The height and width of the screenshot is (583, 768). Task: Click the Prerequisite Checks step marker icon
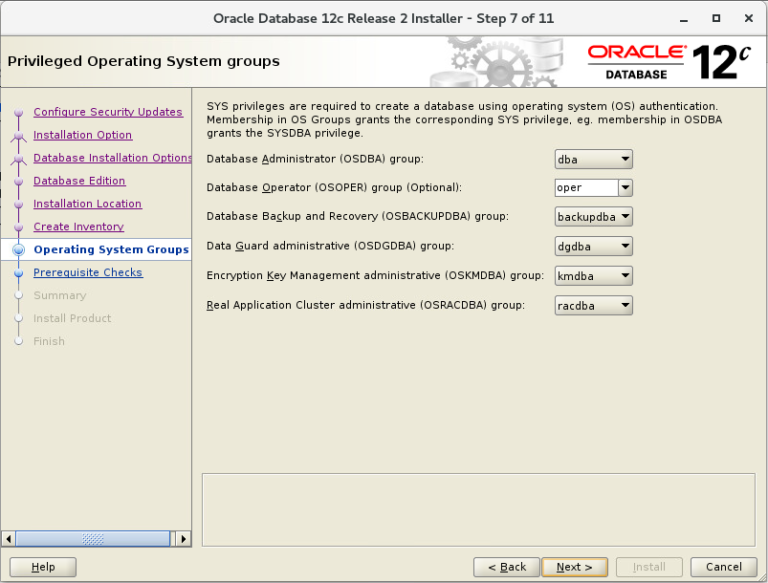pyautogui.click(x=19, y=273)
